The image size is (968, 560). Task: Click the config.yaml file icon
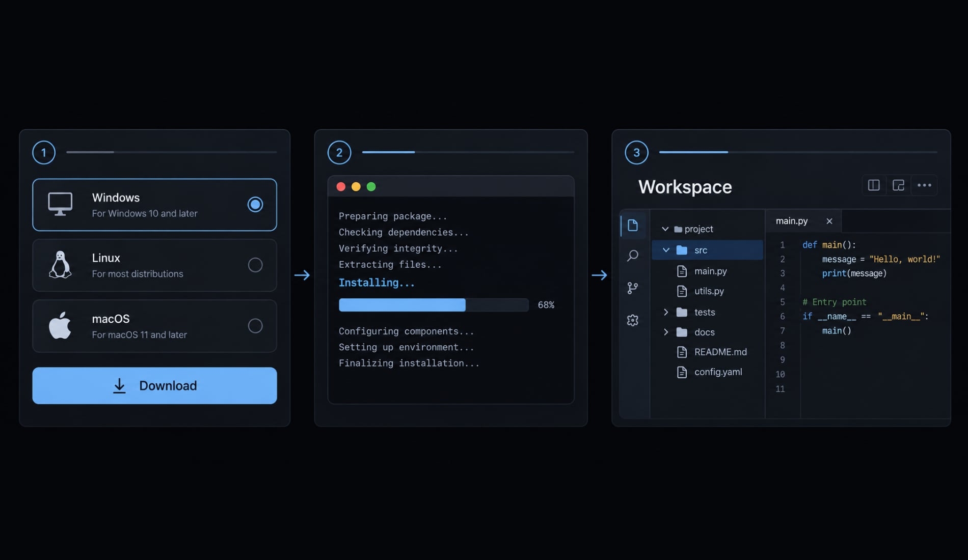[x=682, y=372]
